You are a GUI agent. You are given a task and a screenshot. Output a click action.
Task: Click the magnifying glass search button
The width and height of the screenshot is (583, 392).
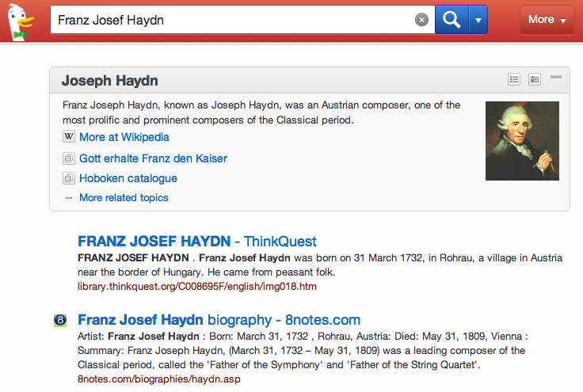click(x=452, y=20)
